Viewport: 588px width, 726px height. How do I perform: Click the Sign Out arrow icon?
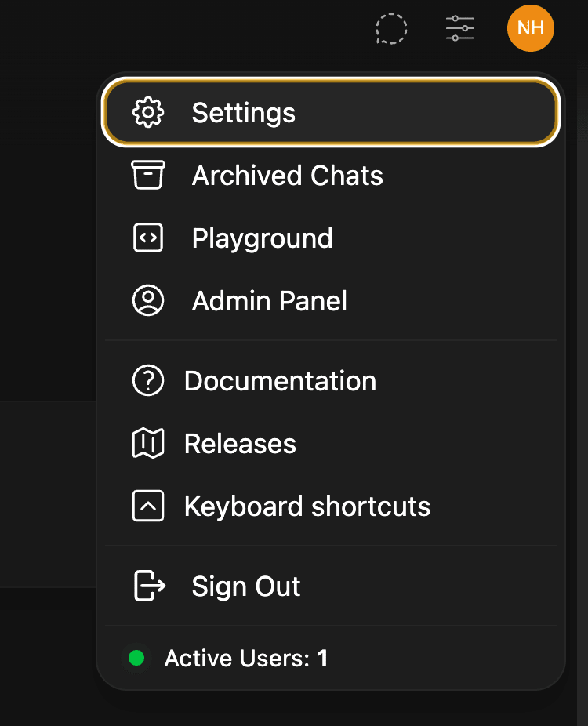click(150, 586)
